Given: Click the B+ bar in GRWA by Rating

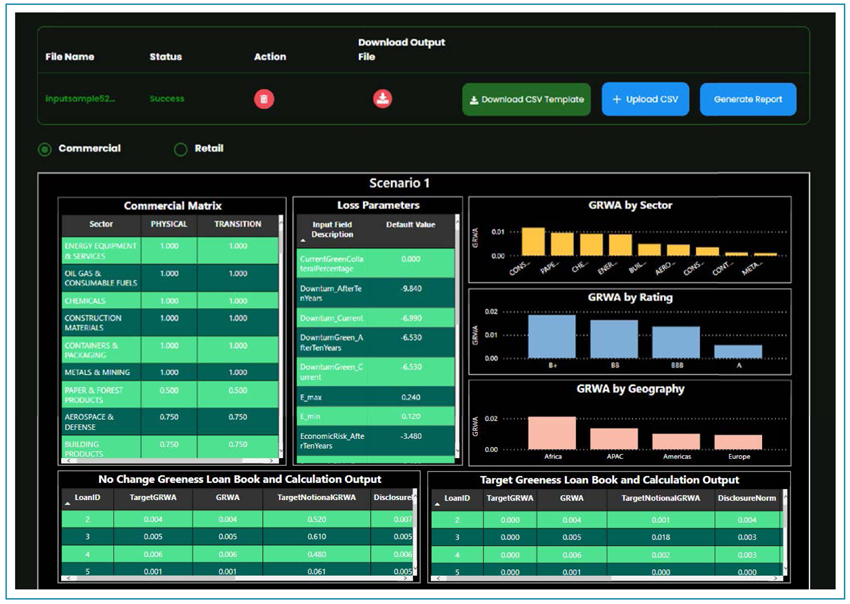Looking at the screenshot, I should (552, 337).
